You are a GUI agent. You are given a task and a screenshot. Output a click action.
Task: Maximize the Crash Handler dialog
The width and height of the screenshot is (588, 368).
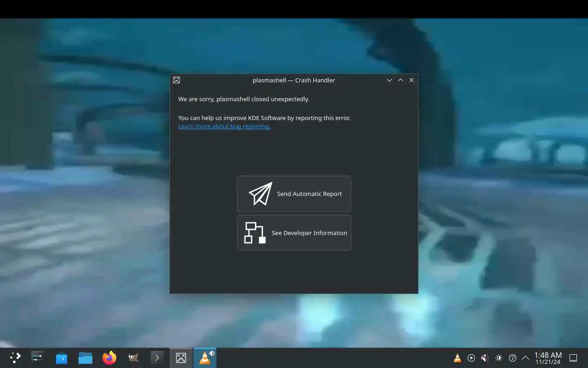(x=401, y=80)
